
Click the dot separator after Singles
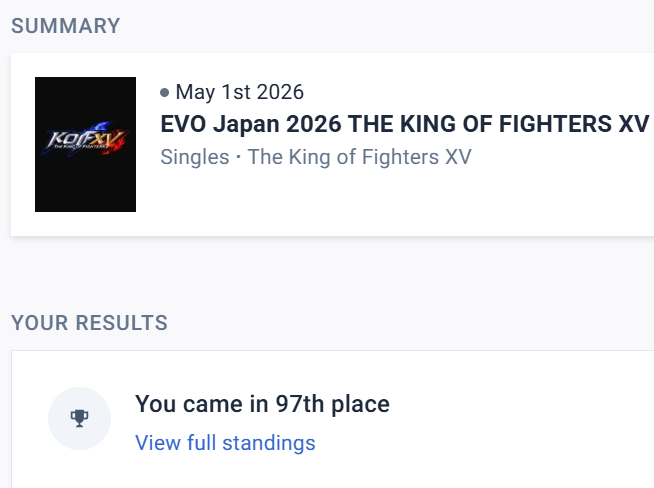click(239, 157)
